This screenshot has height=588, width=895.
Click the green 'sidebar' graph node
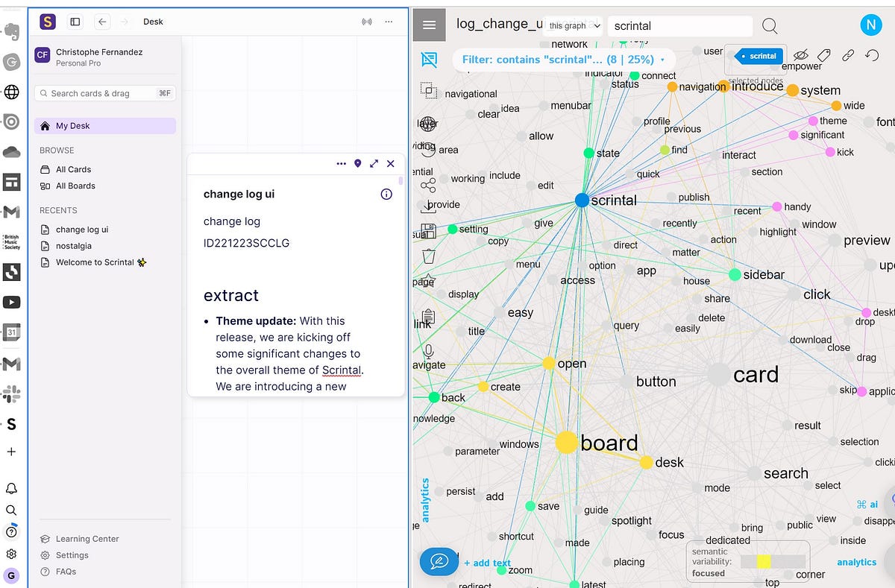pyautogui.click(x=735, y=275)
